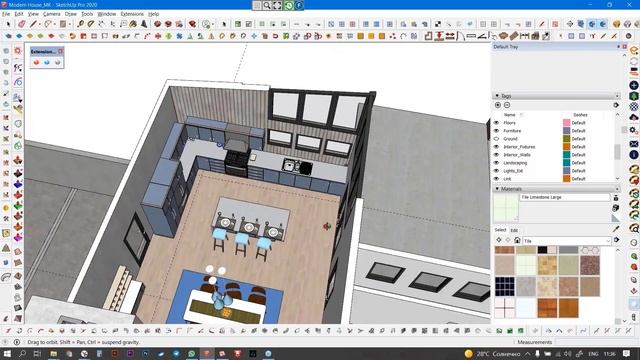
Task: Select the arrow Select tool in top toolbar
Action: [x=8, y=24]
